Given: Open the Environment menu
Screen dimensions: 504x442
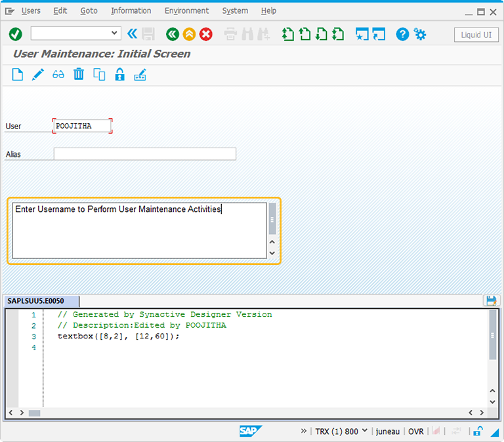Looking at the screenshot, I should pyautogui.click(x=187, y=11).
